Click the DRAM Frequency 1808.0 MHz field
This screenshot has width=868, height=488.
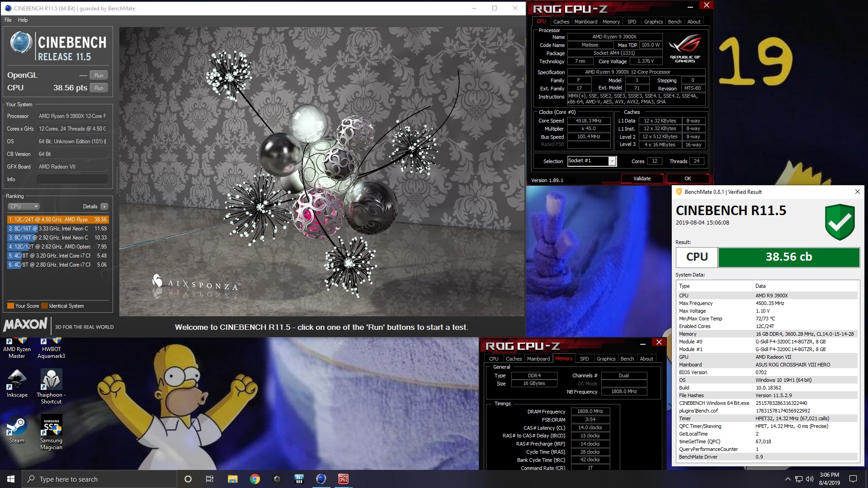(590, 412)
